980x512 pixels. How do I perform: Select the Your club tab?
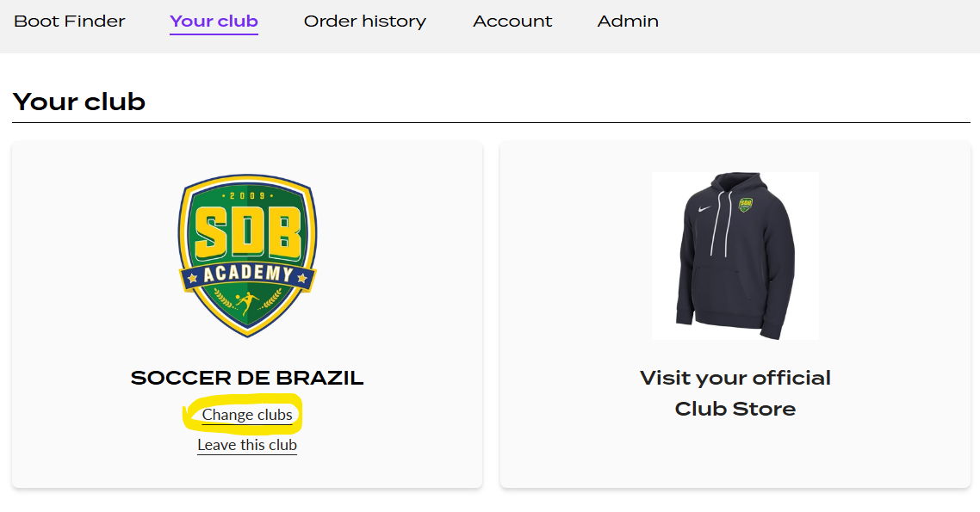click(214, 22)
